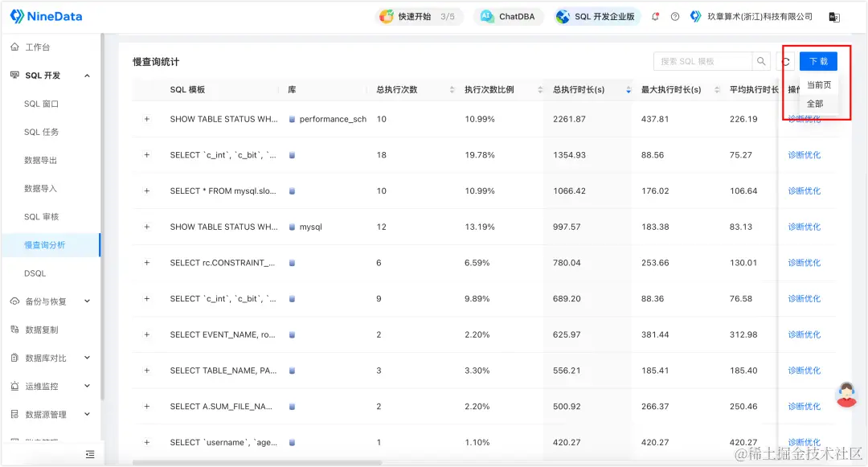Sort by 最大执行时长(s) column arrows
Screen dimensions: 868x467
coord(717,90)
